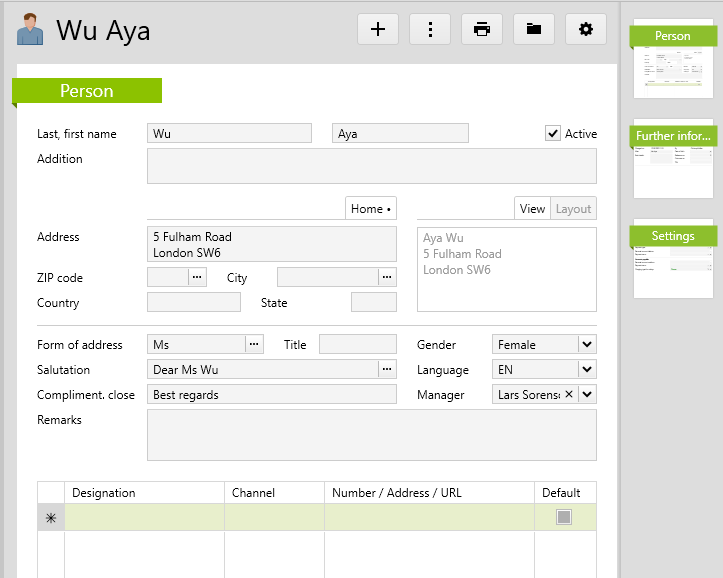The image size is (723, 578).
Task: Open the folder icon in toolbar
Action: point(534,29)
